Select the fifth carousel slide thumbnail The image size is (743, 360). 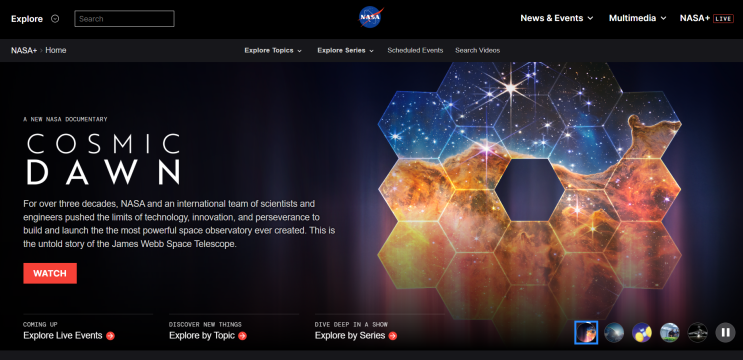[698, 333]
